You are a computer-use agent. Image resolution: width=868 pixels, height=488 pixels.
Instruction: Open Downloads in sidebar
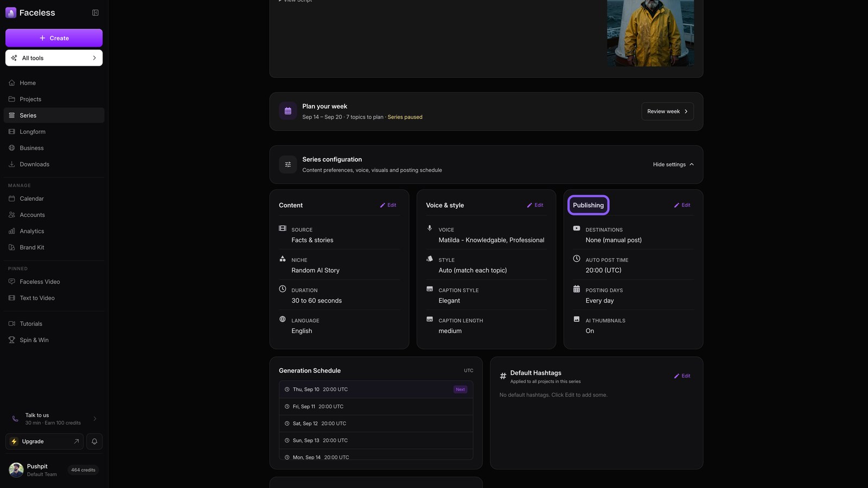(54, 164)
